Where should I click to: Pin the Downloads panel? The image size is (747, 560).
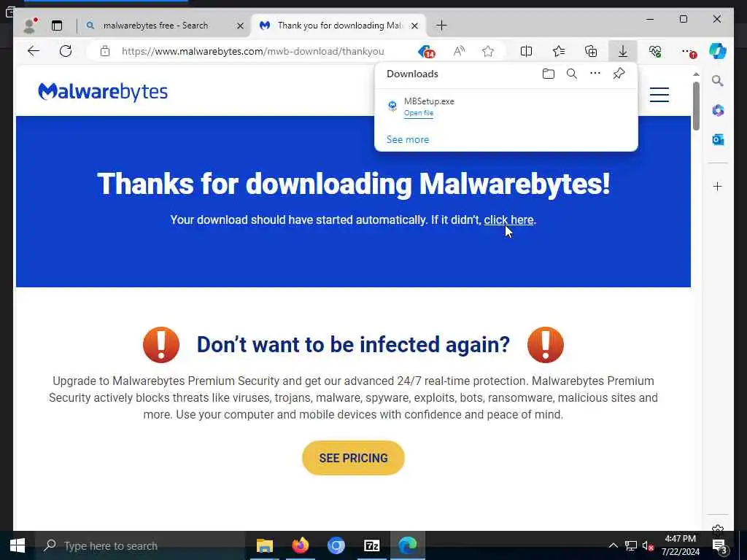point(619,74)
